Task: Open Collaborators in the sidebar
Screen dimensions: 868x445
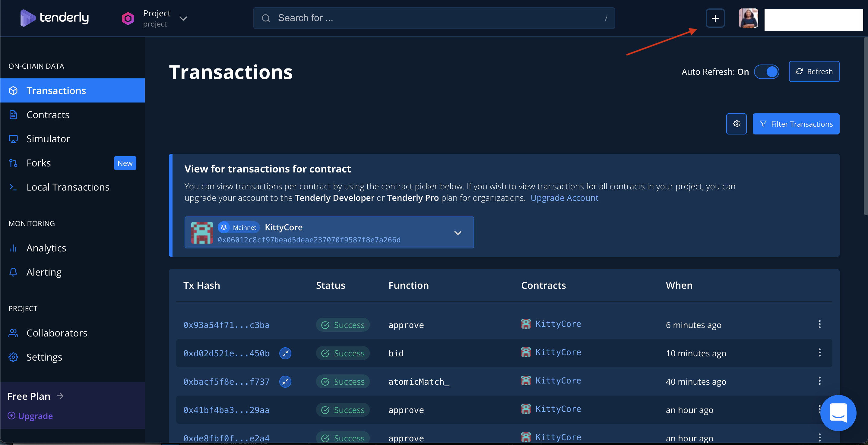Action: [72, 333]
